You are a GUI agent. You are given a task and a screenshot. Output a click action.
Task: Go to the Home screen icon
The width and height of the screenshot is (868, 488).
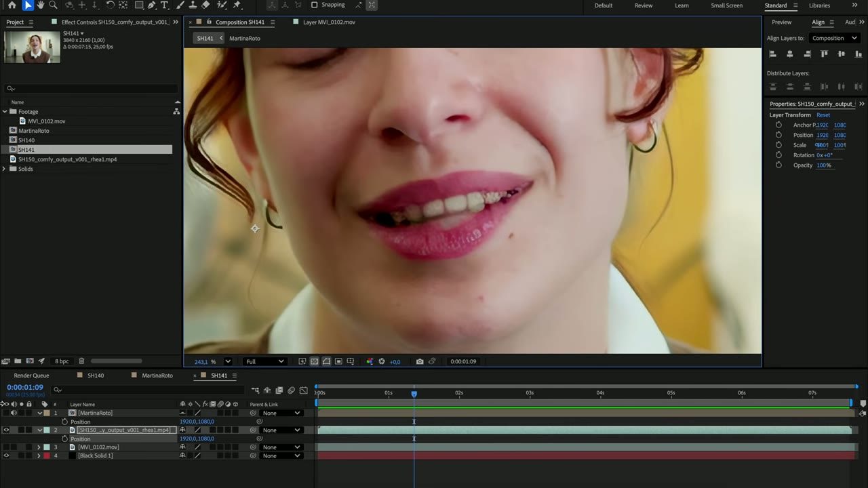pyautogui.click(x=12, y=5)
